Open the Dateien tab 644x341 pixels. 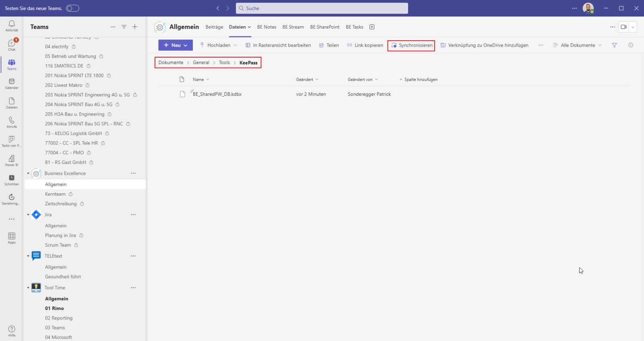[240, 27]
